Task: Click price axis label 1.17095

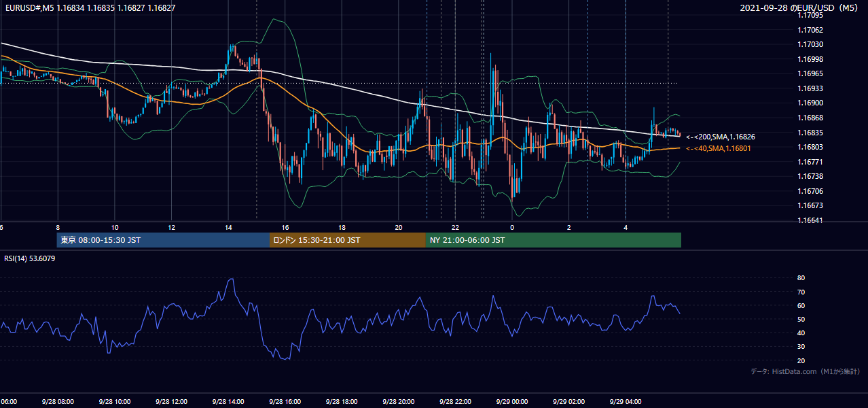Action: pyautogui.click(x=810, y=15)
